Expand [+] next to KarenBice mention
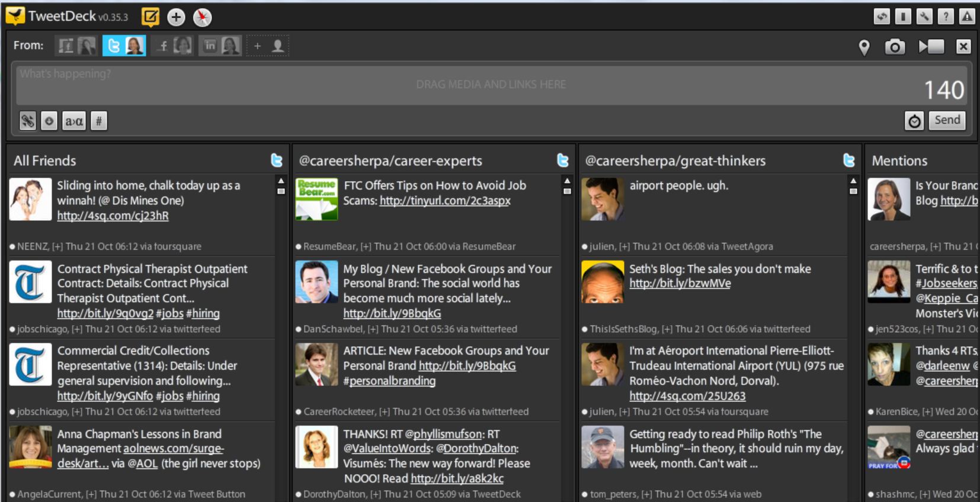This screenshot has height=502, width=980. click(x=927, y=411)
